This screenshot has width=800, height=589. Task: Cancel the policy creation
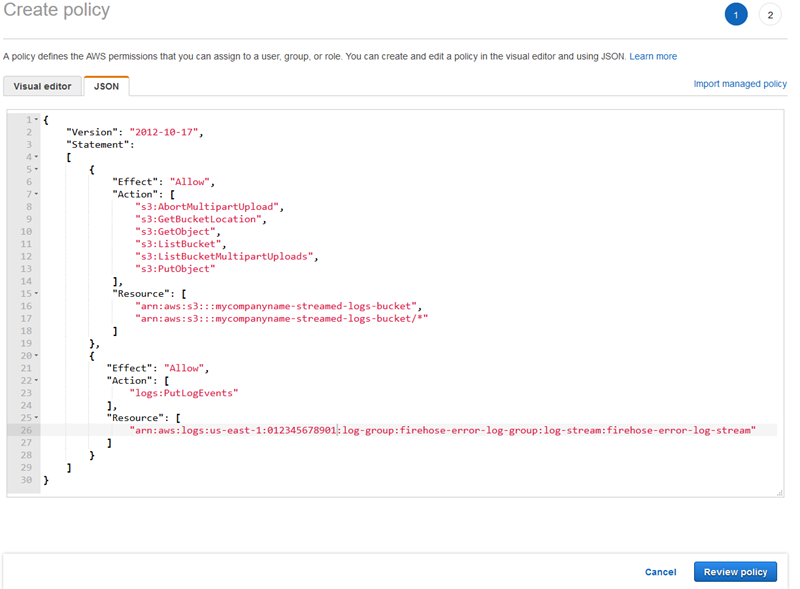660,571
